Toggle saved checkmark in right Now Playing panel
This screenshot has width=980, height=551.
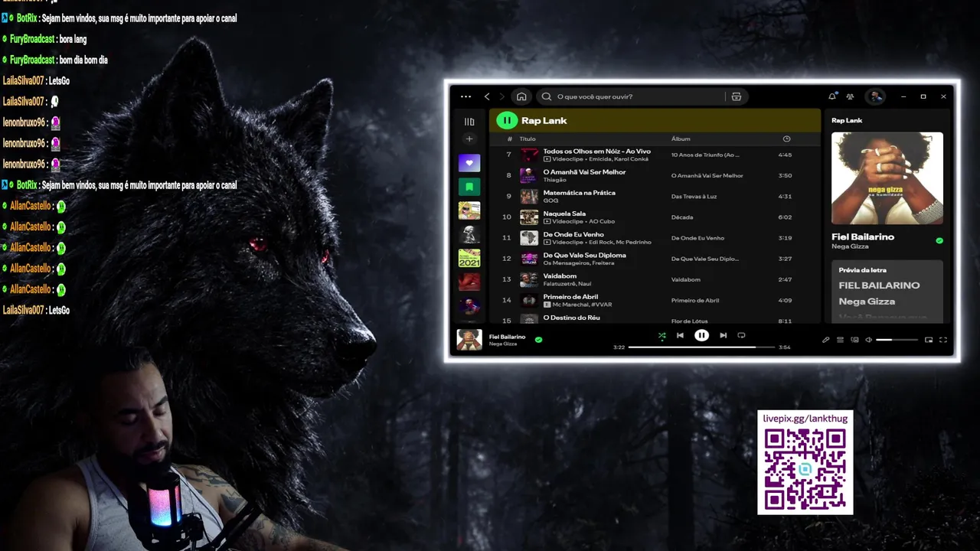pos(939,240)
